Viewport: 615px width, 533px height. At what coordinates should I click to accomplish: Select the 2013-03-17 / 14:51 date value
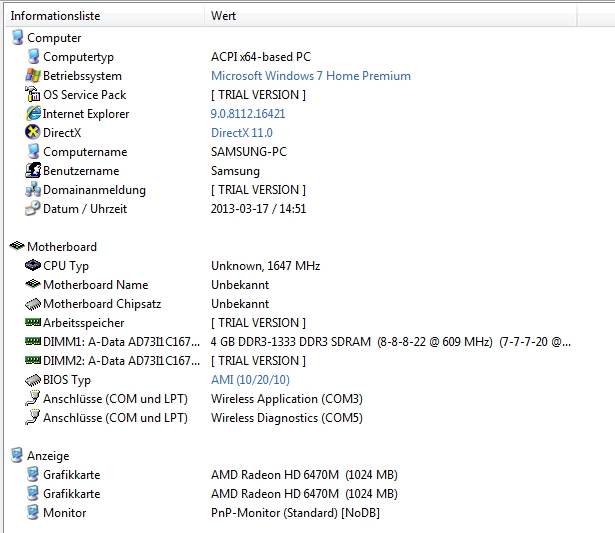click(258, 209)
